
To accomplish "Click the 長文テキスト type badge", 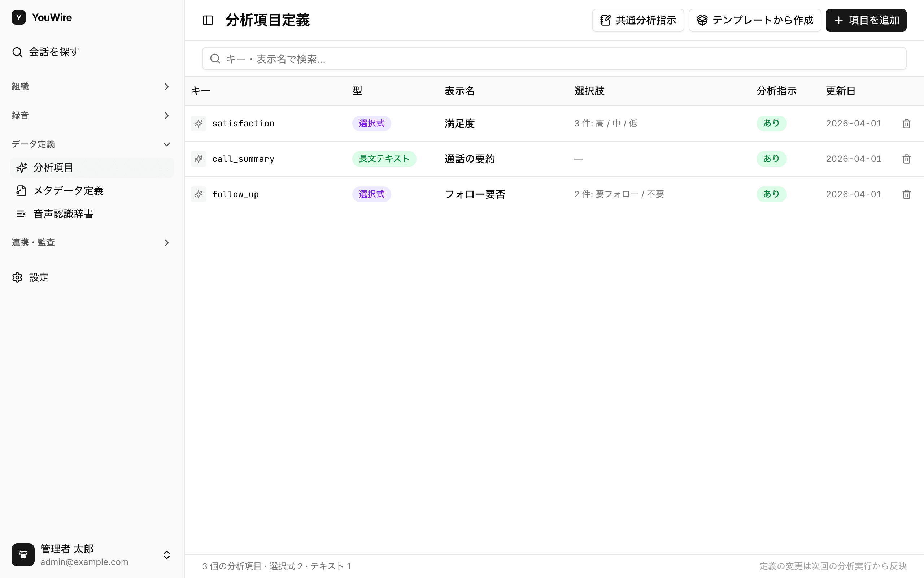I will (x=384, y=159).
